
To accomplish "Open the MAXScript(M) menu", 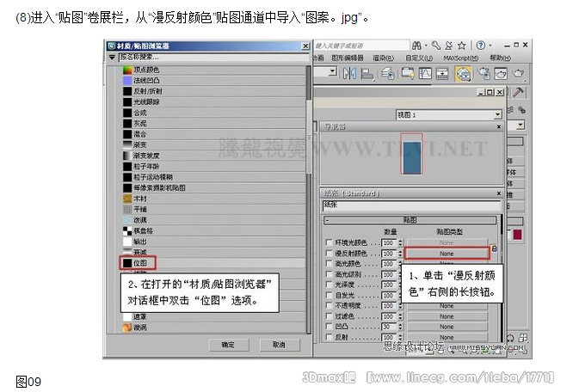I will pyautogui.click(x=459, y=58).
